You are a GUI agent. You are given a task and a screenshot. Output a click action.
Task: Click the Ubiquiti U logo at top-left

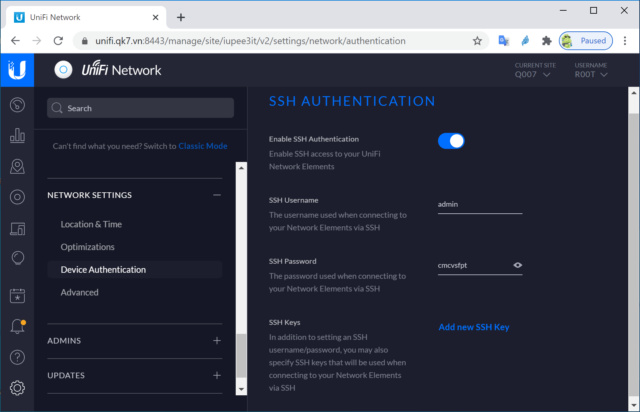(17, 70)
